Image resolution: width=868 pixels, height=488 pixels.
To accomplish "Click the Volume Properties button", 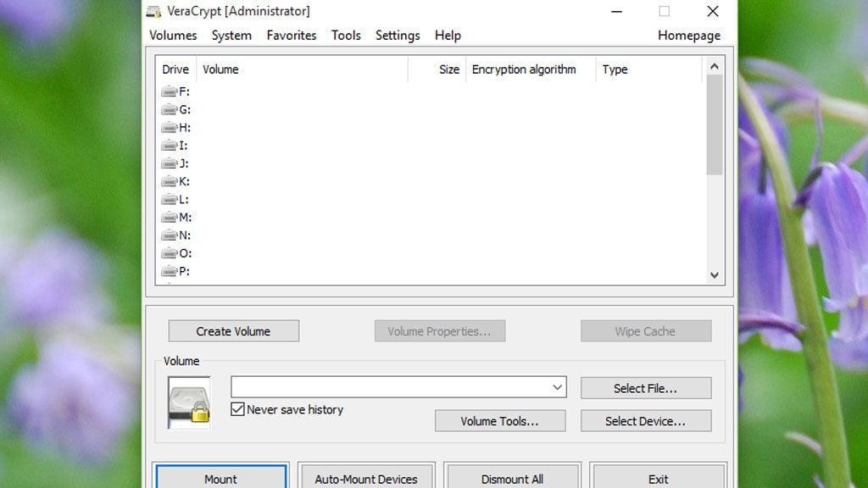I will 440,331.
